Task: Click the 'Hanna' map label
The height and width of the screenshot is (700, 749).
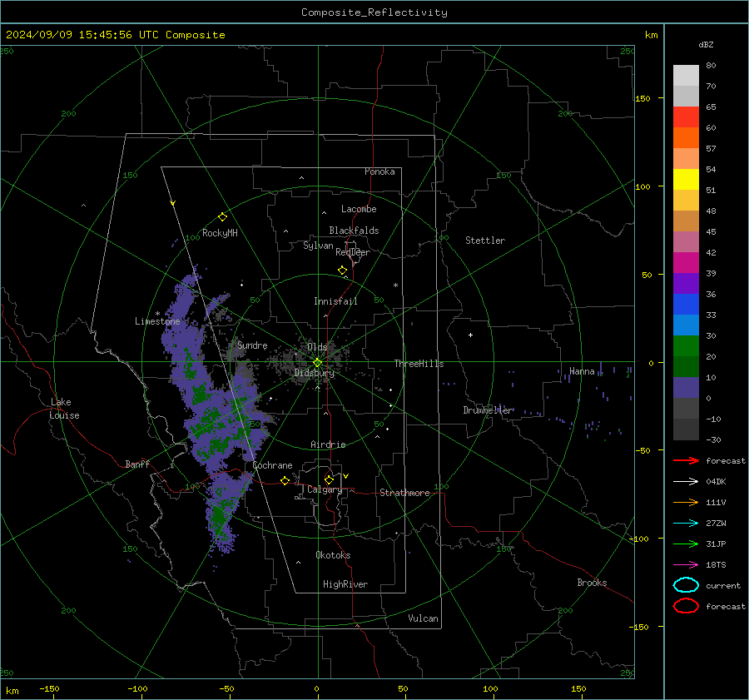Action: point(582,371)
